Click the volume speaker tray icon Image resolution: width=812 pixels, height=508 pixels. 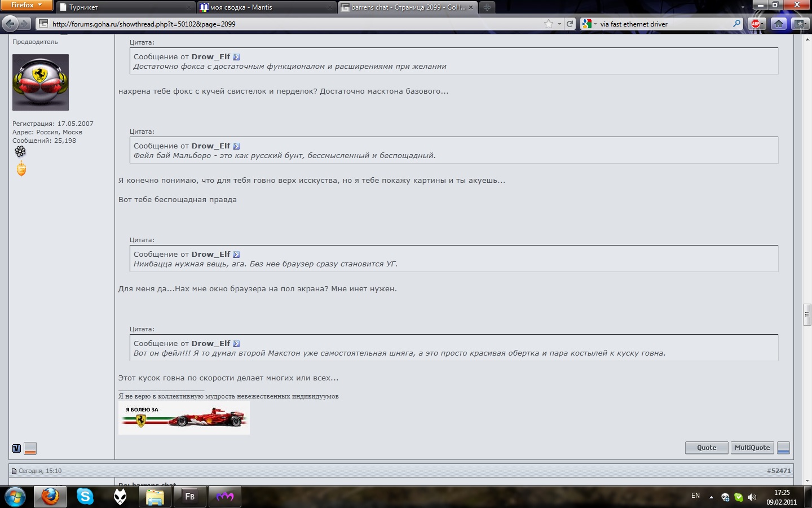click(752, 497)
